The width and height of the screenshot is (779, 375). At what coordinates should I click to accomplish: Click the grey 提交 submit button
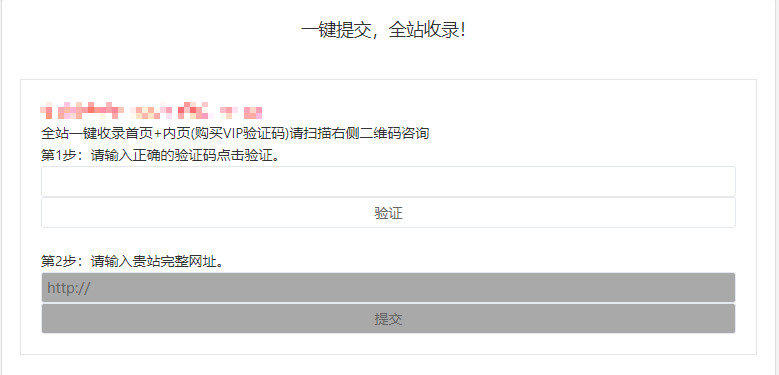point(388,318)
